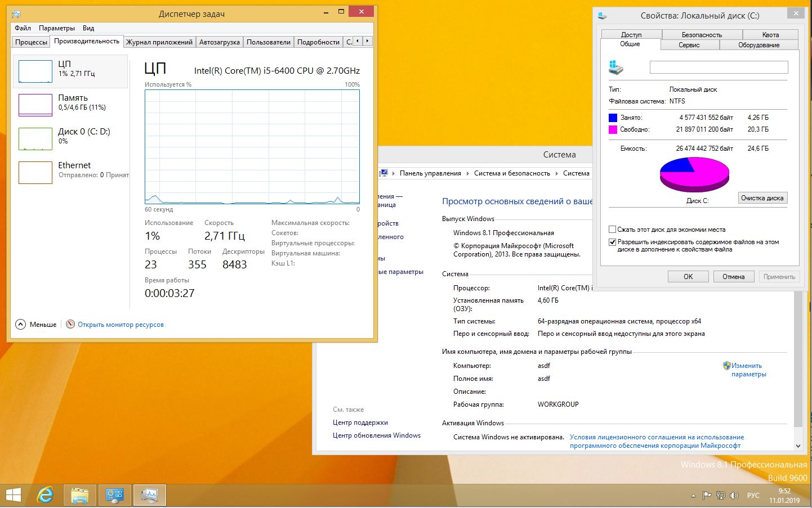Open the Центр поддержки link
Image resolution: width=812 pixels, height=508 pixels.
(x=360, y=422)
